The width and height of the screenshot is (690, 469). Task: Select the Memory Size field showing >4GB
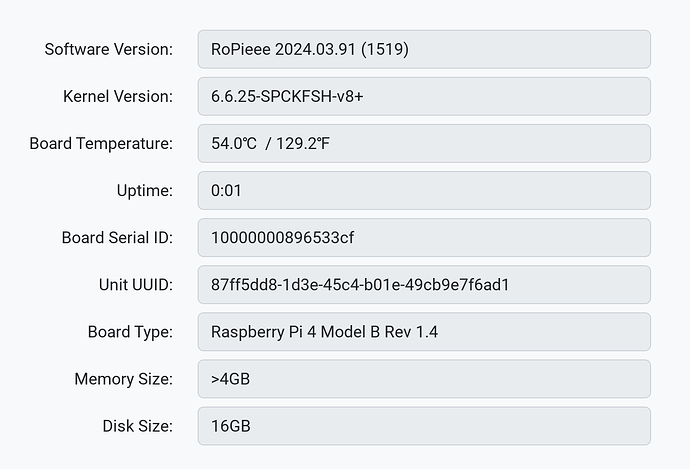(424, 379)
